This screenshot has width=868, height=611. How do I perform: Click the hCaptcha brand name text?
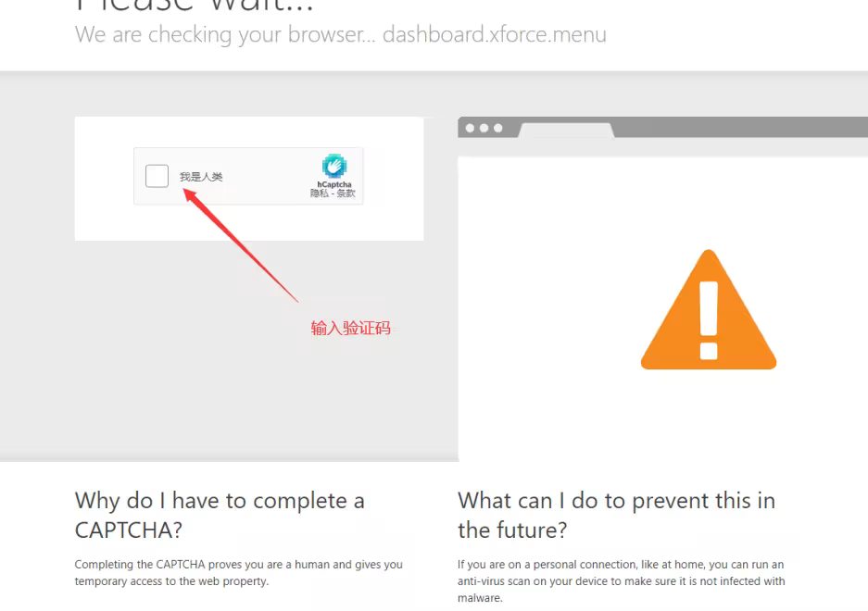point(333,184)
